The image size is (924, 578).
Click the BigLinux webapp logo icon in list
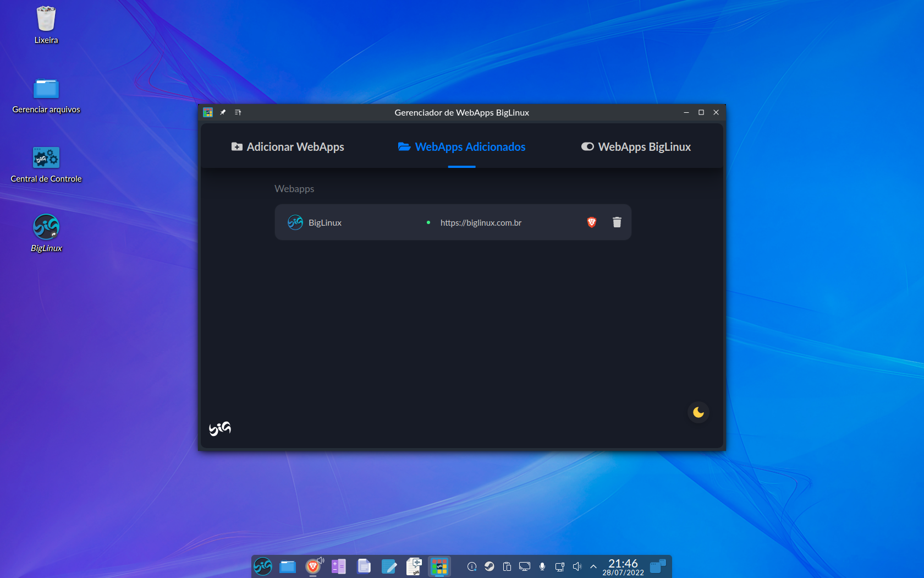coord(295,222)
